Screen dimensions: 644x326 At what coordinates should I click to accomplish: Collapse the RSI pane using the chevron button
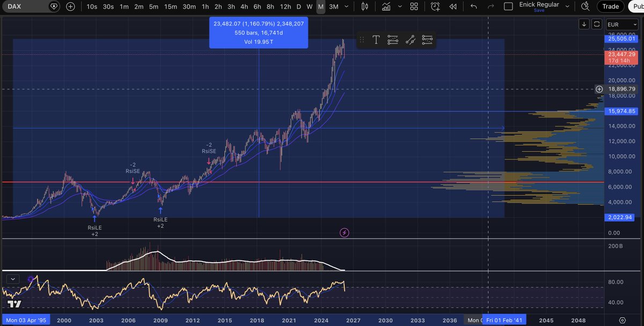click(x=13, y=279)
